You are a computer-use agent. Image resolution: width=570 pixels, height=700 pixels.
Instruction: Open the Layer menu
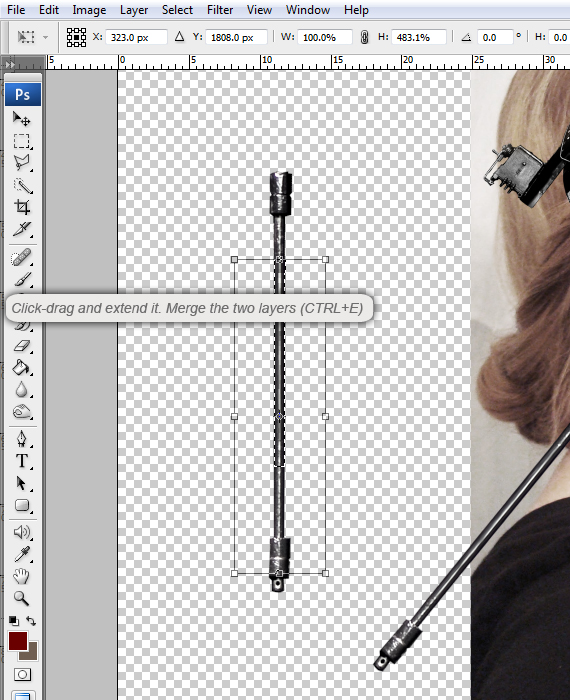(x=134, y=10)
